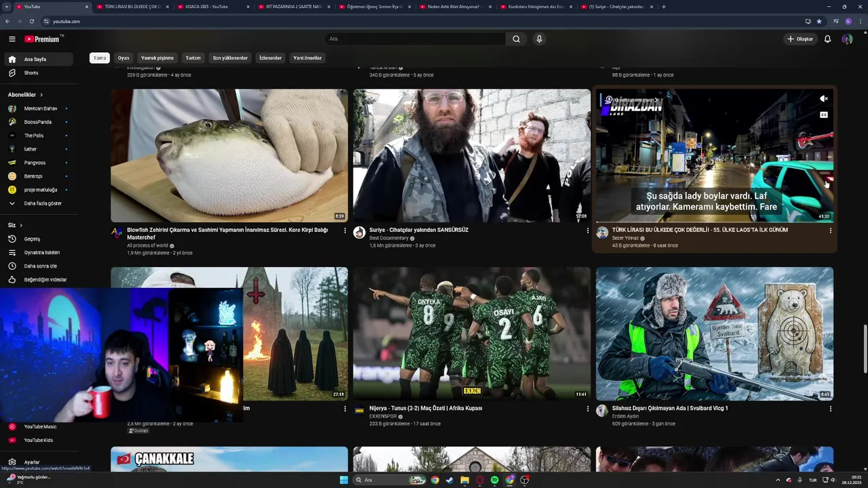Open the Blowfish Zehirini video thumbnail

coord(229,156)
